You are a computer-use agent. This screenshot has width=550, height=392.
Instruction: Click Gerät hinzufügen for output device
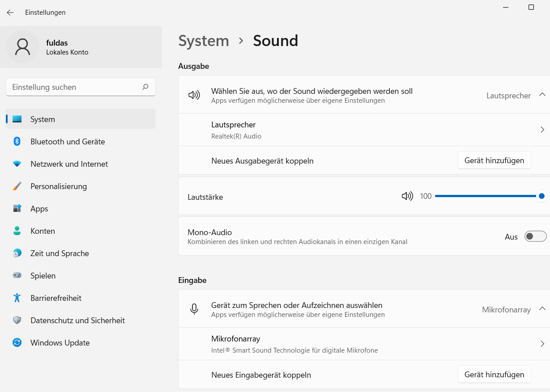point(494,160)
